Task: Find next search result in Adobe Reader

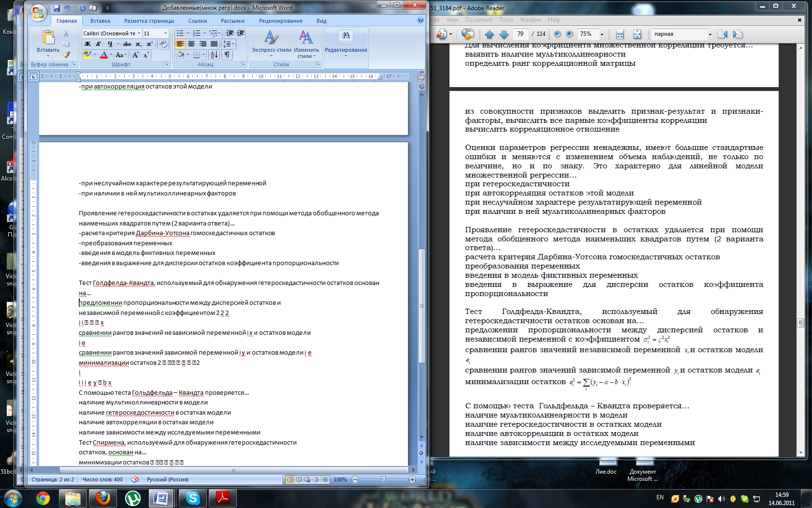Action: pos(738,34)
